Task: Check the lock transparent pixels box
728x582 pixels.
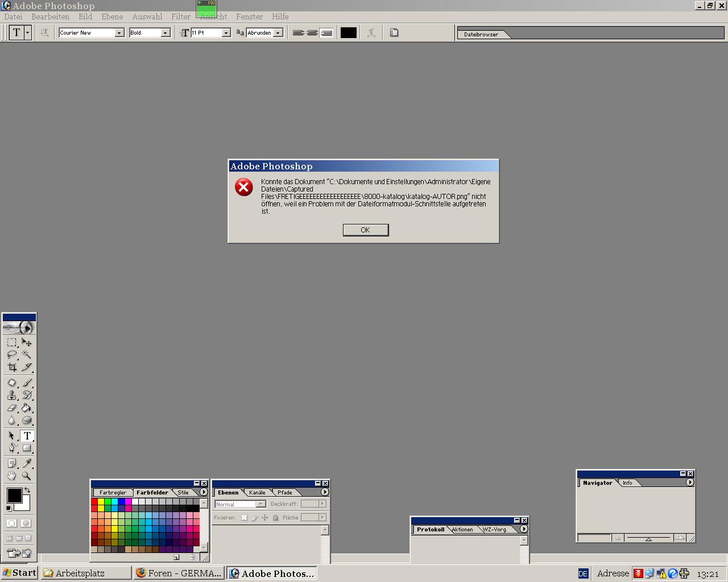Action: click(x=244, y=518)
